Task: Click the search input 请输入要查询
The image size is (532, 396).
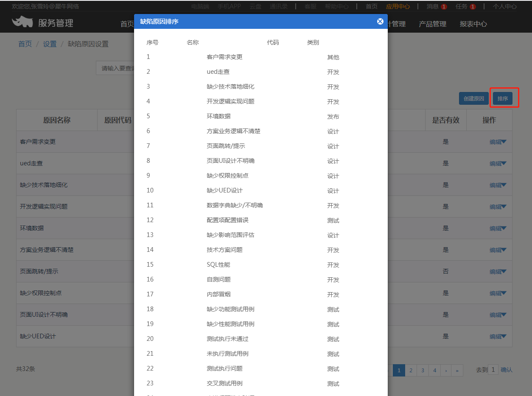Action: click(x=115, y=68)
